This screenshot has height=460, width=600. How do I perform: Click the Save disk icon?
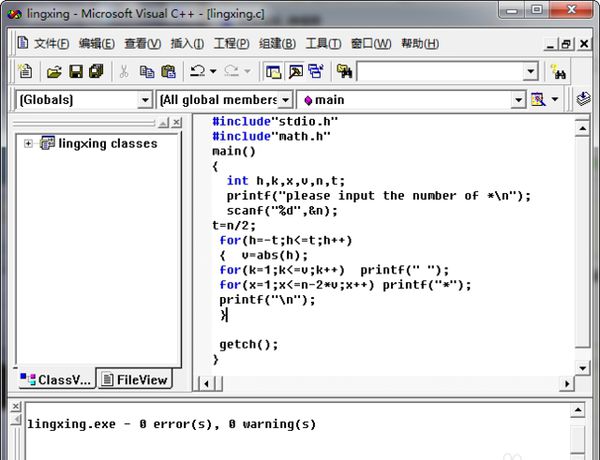[75, 72]
